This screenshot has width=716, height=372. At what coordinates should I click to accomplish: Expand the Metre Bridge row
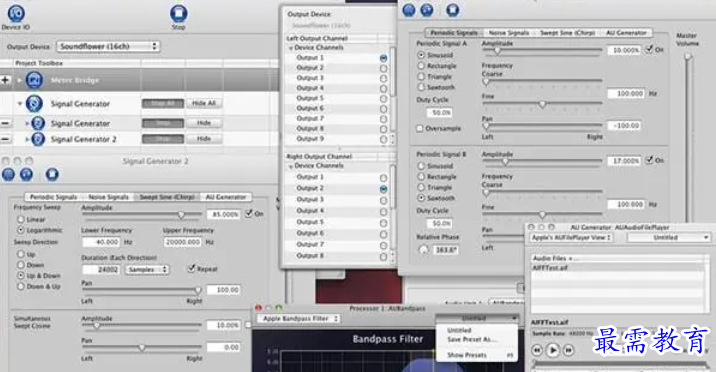click(x=19, y=80)
